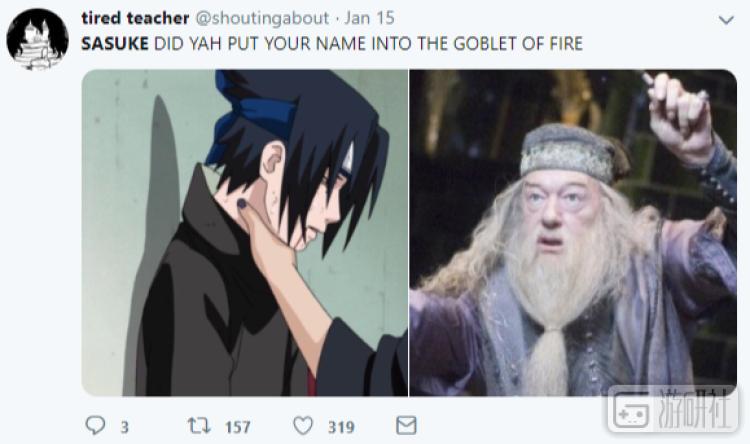Click the SASUKE bold text in tweet

(x=115, y=44)
